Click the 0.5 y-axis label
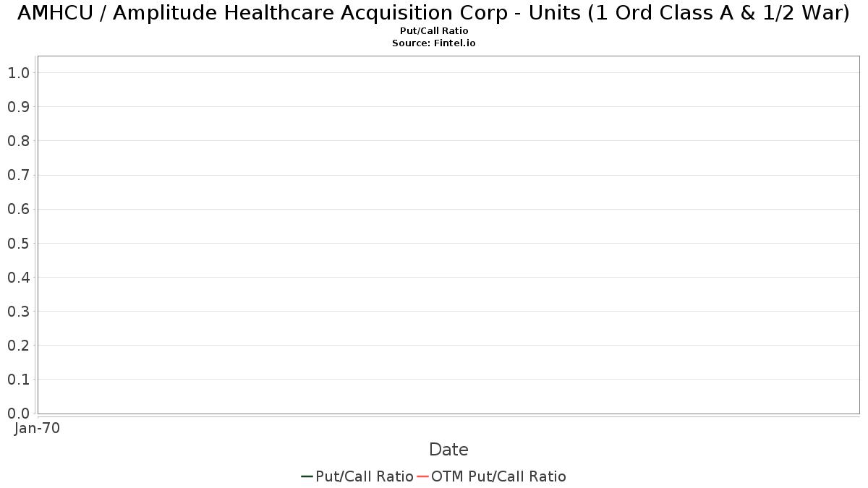The width and height of the screenshot is (868, 488). [18, 243]
